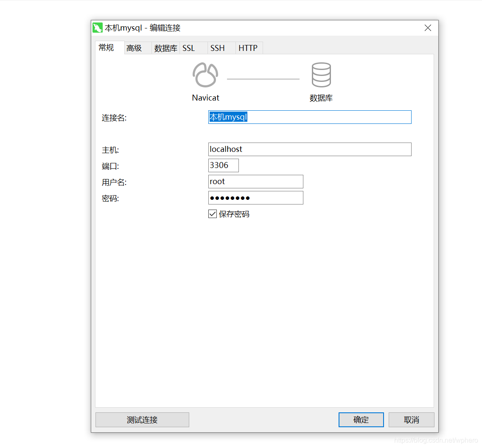
Task: Click the 测试连接 button
Action: tap(142, 420)
